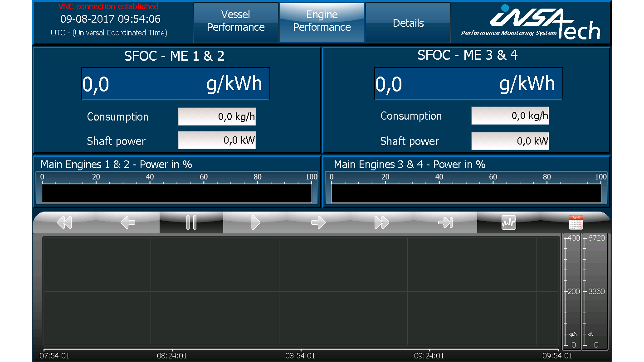Select the step backward arrow icon
The height and width of the screenshot is (362, 644).
pos(127,222)
